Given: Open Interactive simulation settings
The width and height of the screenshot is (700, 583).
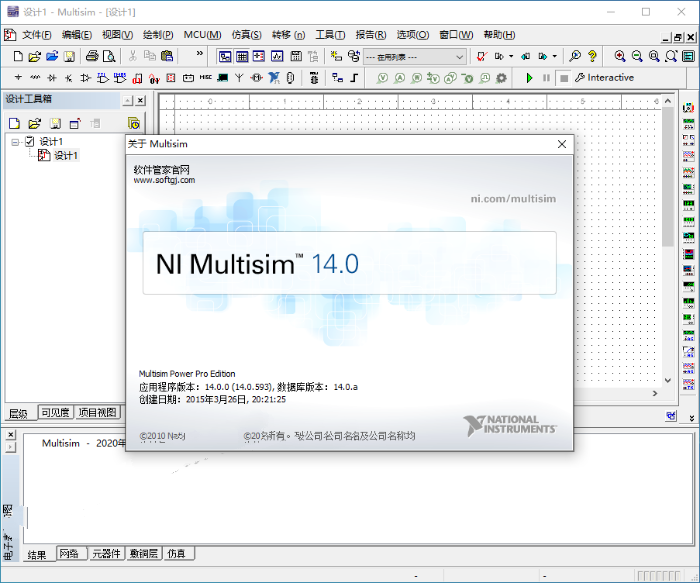Looking at the screenshot, I should (604, 78).
